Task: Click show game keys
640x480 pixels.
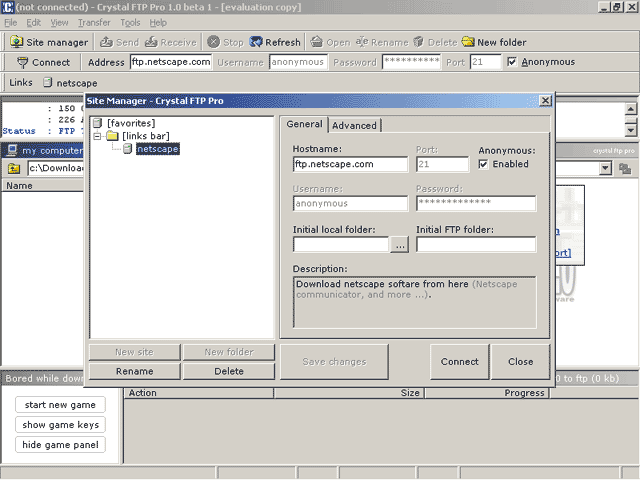Action: tap(60, 425)
